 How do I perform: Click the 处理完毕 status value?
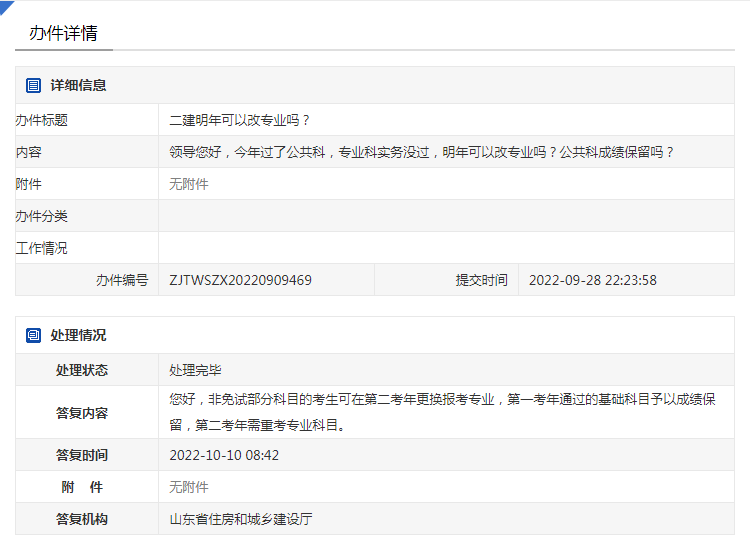[196, 370]
